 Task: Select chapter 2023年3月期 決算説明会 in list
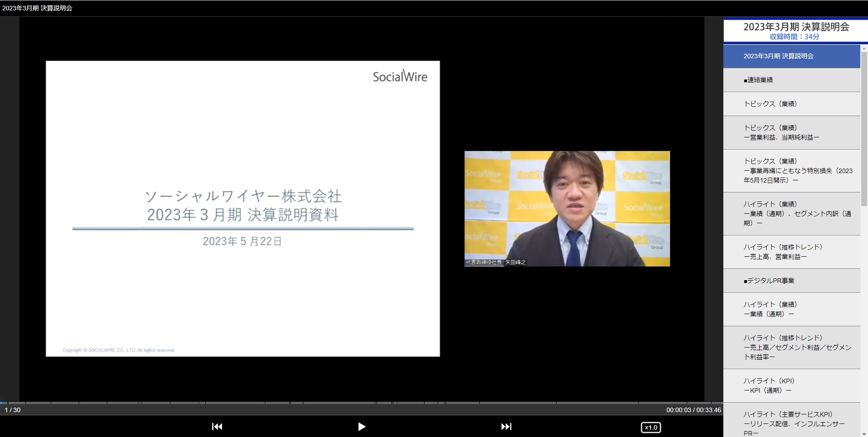(792, 56)
